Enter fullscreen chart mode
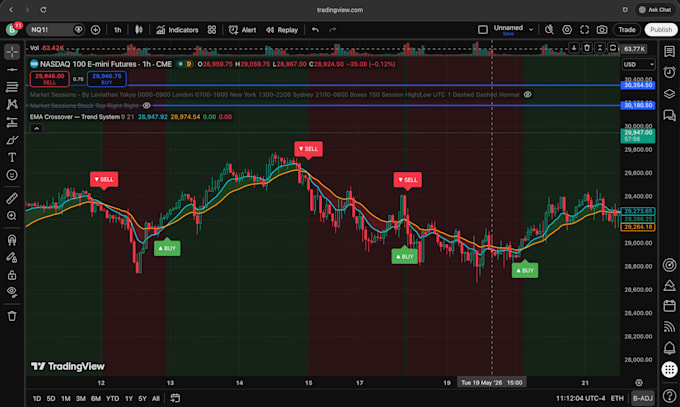Screen dimensions: 680x407 point(585,30)
